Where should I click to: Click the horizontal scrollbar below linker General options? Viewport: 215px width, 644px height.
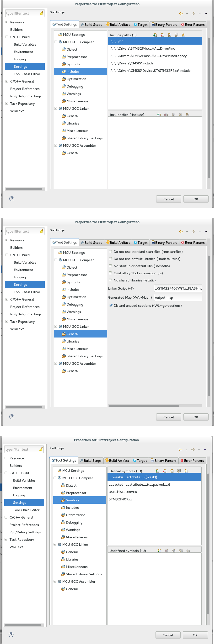pos(144,406)
